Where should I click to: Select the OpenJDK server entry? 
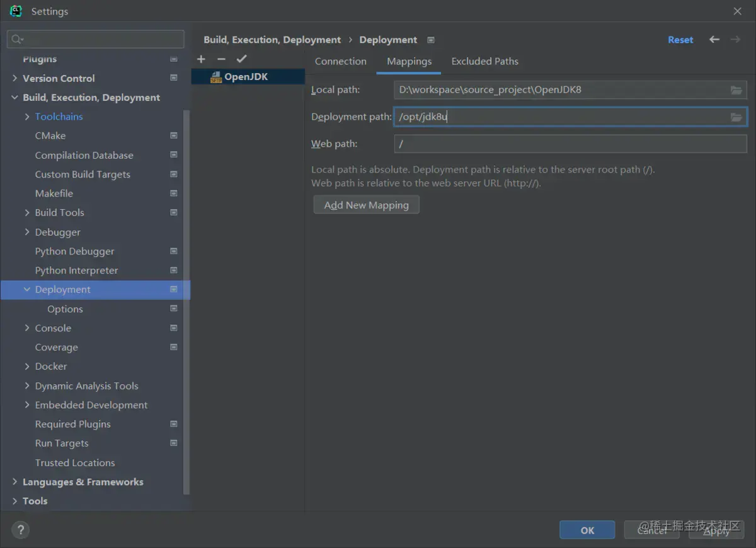(246, 77)
